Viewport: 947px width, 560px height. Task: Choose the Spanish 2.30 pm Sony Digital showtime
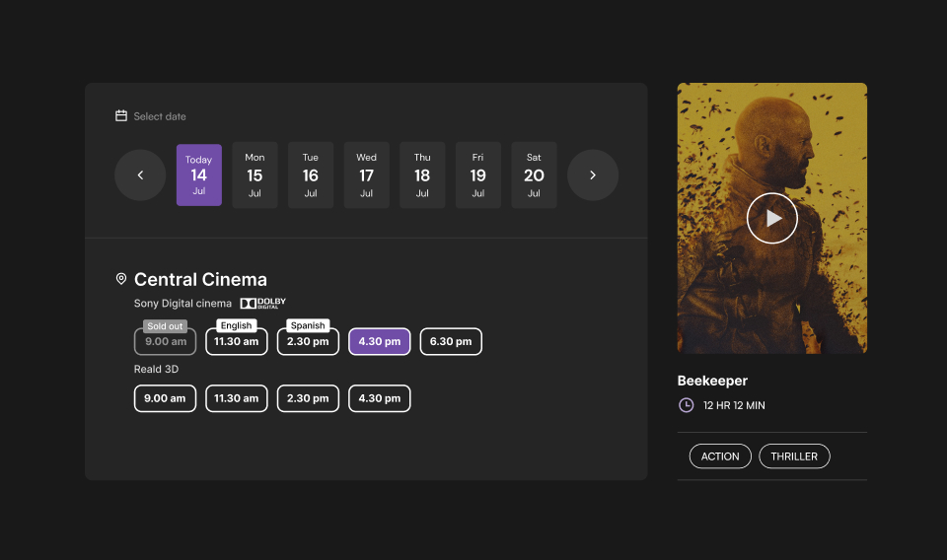(308, 341)
